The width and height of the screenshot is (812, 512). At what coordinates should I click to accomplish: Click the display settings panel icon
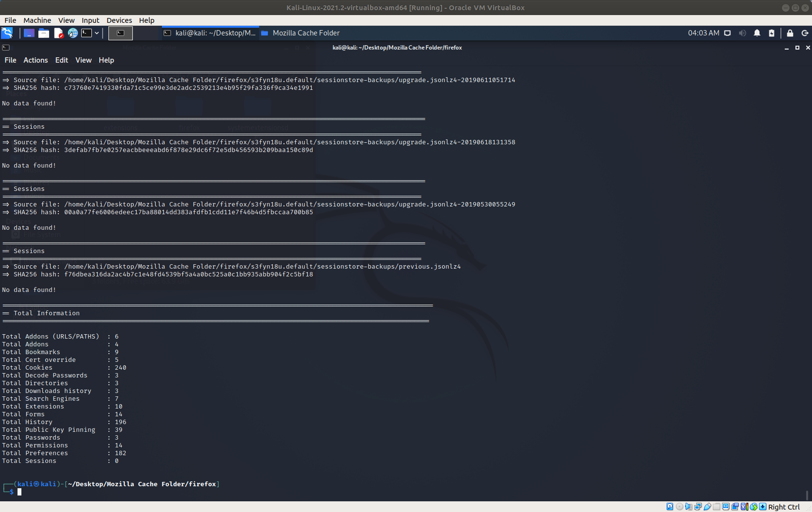coord(727,33)
